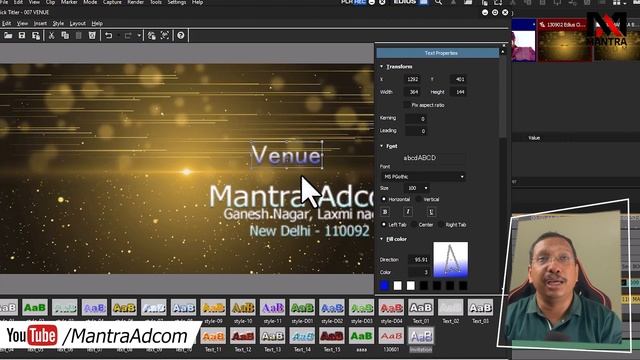Open the Style menu
This screenshot has height=360, width=640.
(x=58, y=23)
